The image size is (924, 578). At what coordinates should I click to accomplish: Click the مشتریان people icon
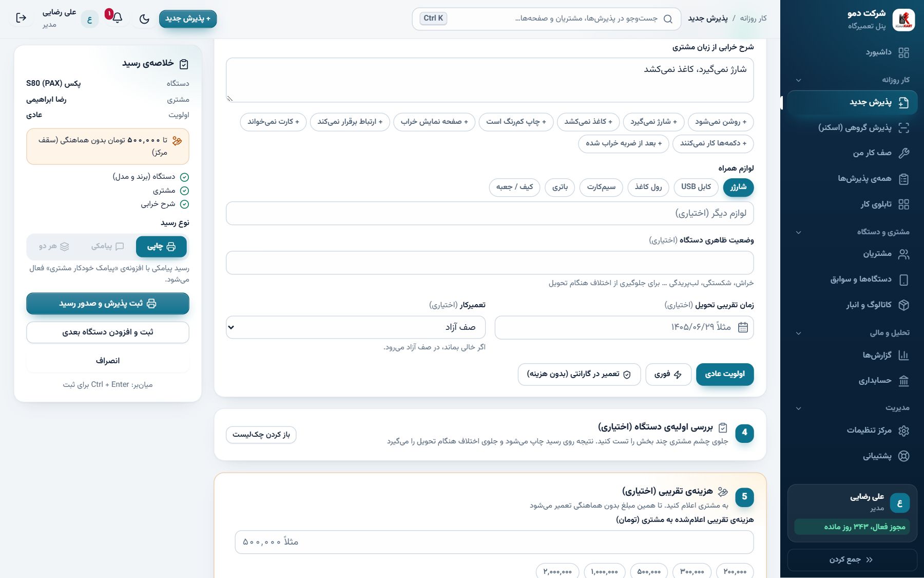(x=904, y=254)
